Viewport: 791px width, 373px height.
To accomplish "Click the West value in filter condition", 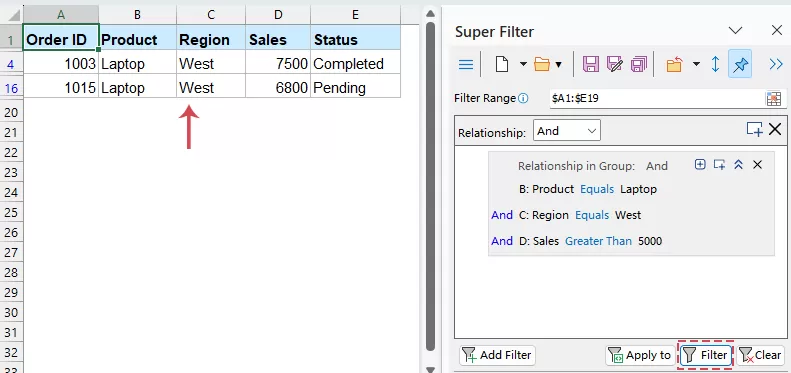I will coord(628,215).
